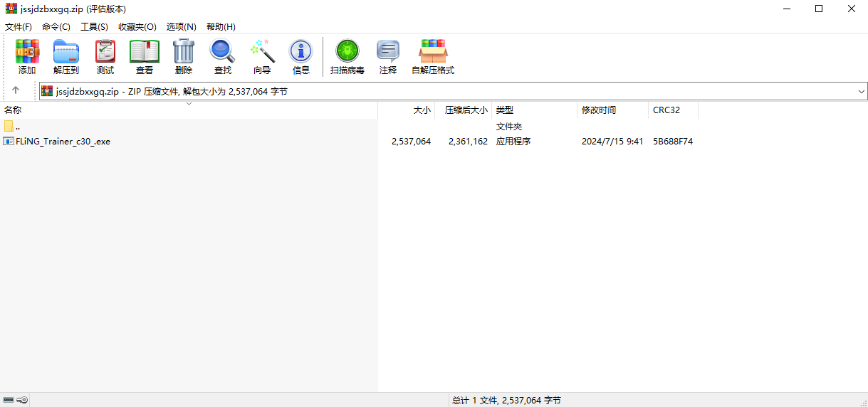The width and height of the screenshot is (868, 407).
Task: Click the address bar archive path text
Action: (x=172, y=92)
